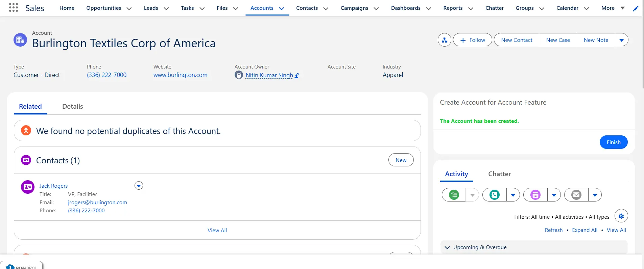Screen dimensions: 644x269
Task: Open phone link (336) 222-7000 in header
Action: click(106, 75)
